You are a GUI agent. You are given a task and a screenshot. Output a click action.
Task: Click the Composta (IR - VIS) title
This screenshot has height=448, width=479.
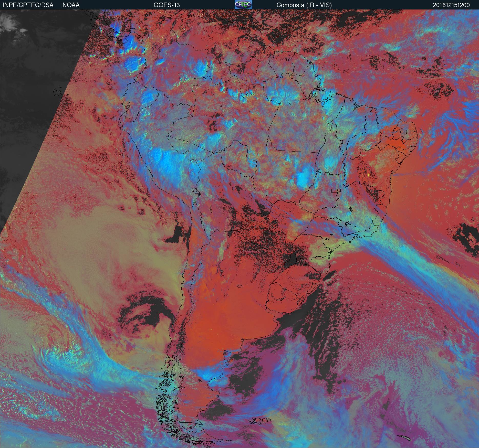click(x=304, y=5)
